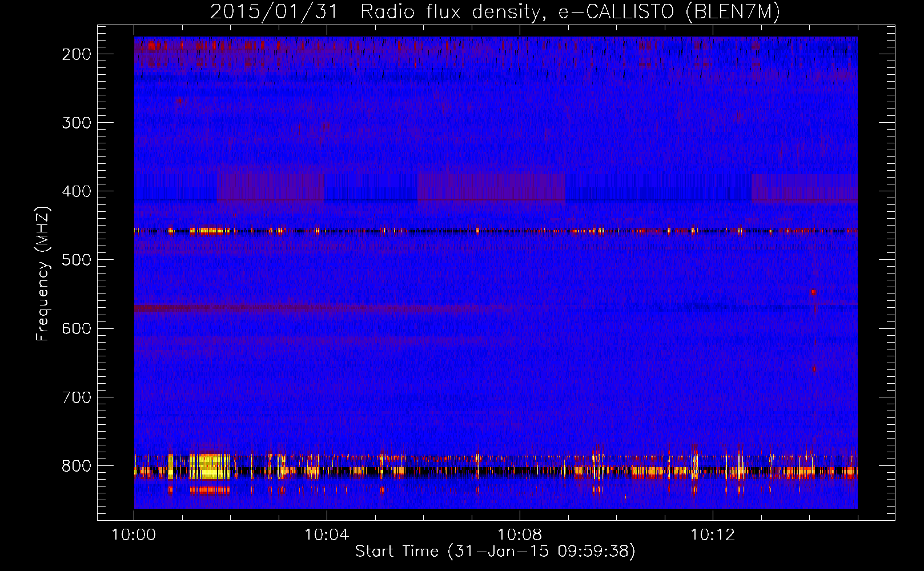Click the bright yellow burst near 800 MHz

[209, 466]
